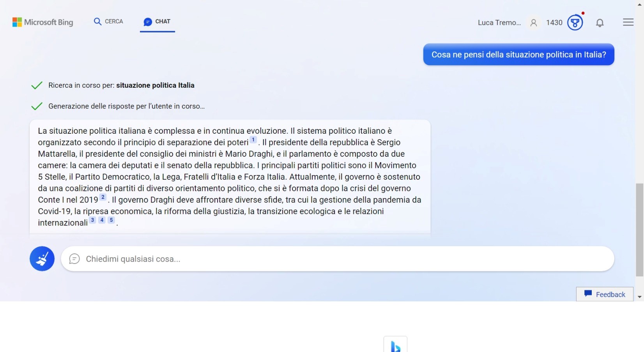Select the CHAT tab

[157, 21]
